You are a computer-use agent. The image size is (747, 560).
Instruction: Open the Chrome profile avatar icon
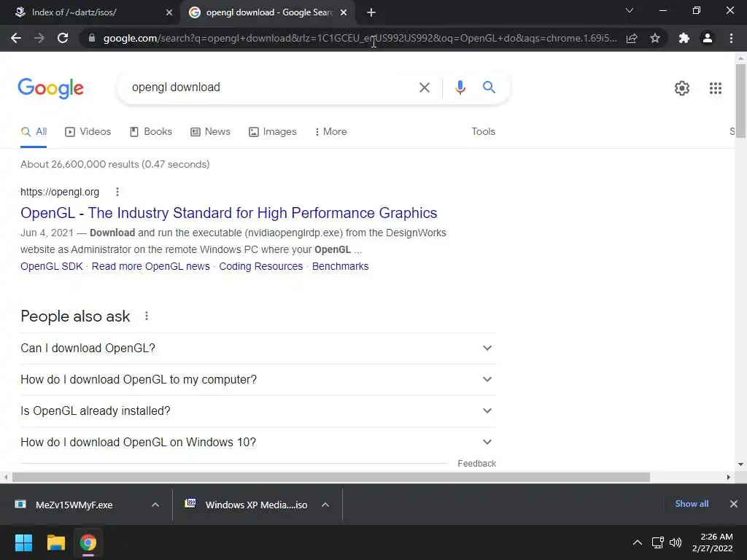coord(708,38)
